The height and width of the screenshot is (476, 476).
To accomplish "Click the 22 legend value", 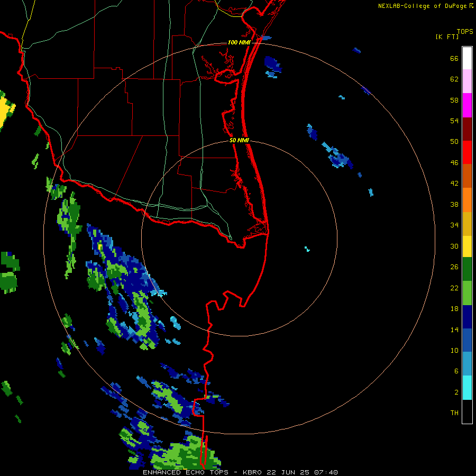I will (x=454, y=288).
